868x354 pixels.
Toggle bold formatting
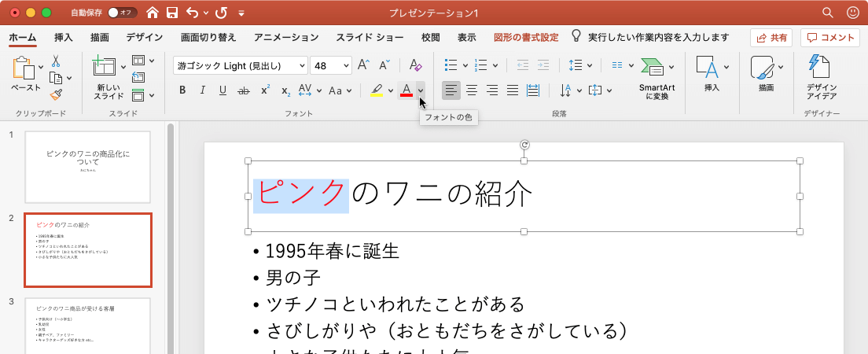[182, 90]
